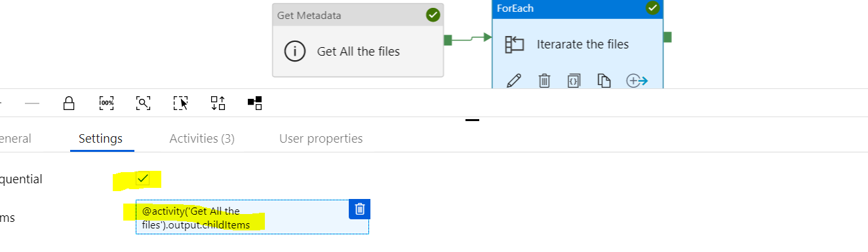Open the pencil edit icon in ForEach
Viewport: 868px width, 252px height.
515,81
